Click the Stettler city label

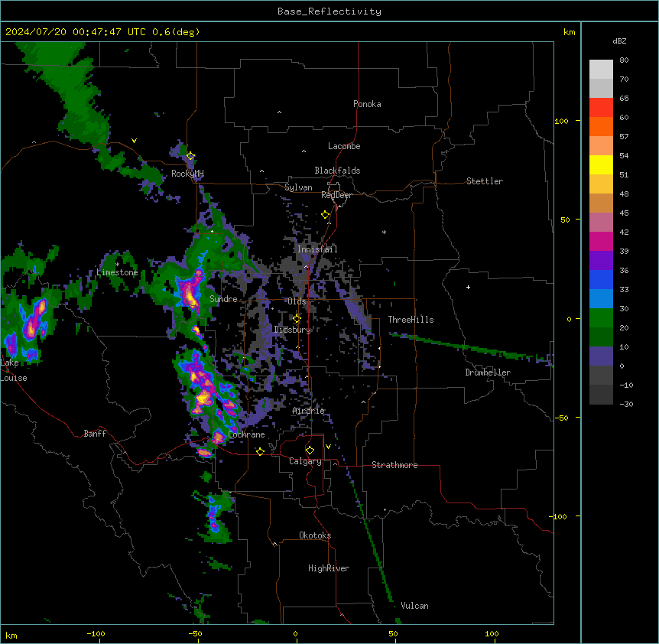(485, 181)
